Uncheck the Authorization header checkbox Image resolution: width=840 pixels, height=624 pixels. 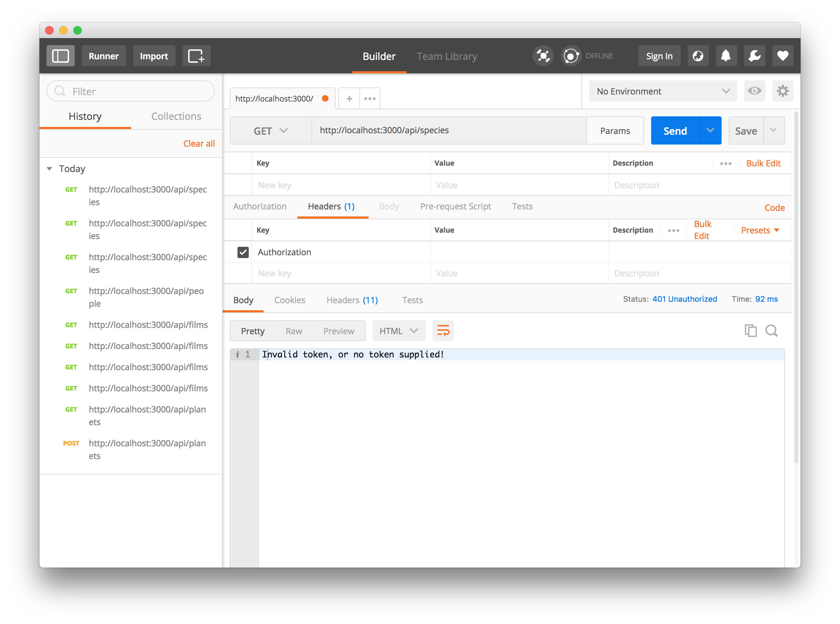pos(243,252)
